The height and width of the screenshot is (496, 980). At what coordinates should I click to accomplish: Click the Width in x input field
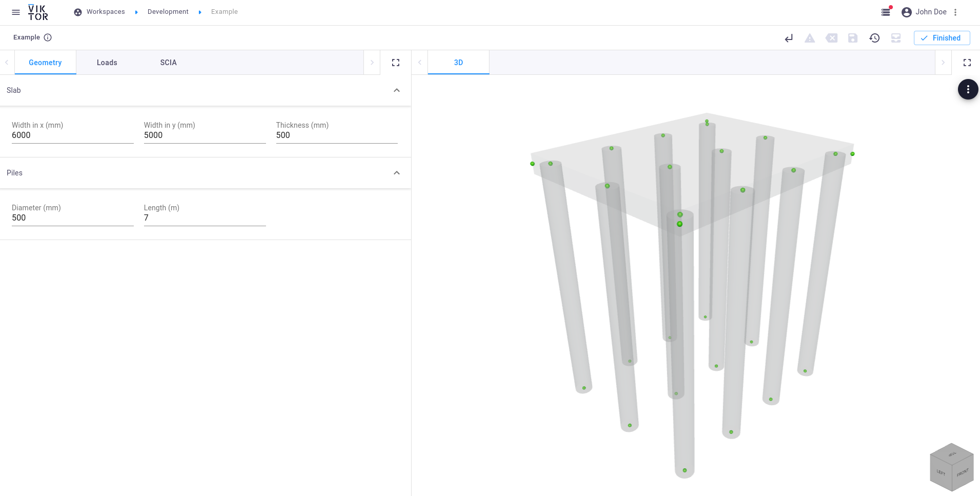point(72,135)
